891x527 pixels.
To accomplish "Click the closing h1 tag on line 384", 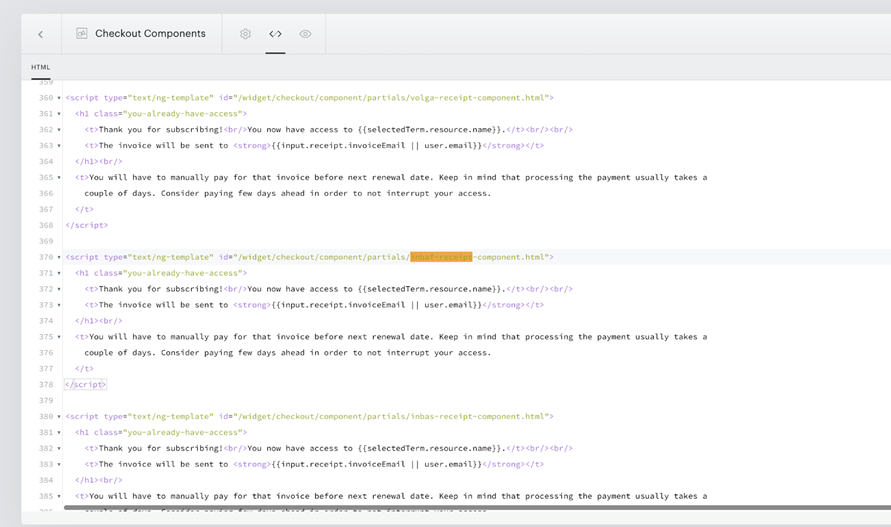I will [x=86, y=480].
